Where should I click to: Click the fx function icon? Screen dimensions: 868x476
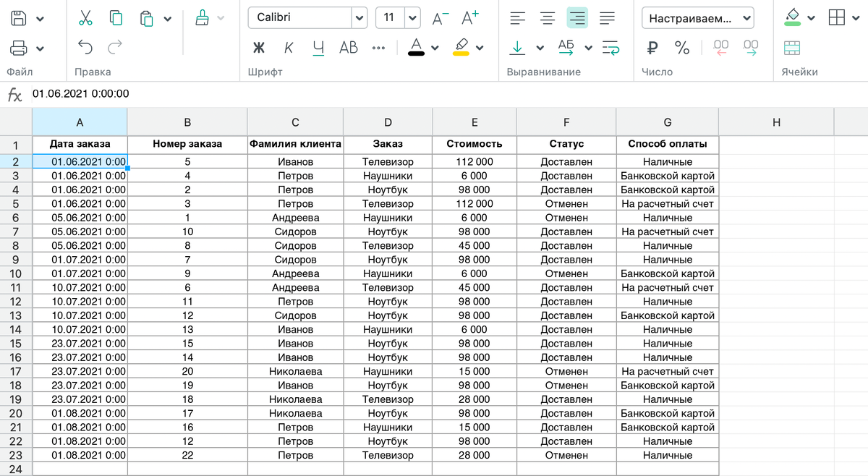point(14,94)
